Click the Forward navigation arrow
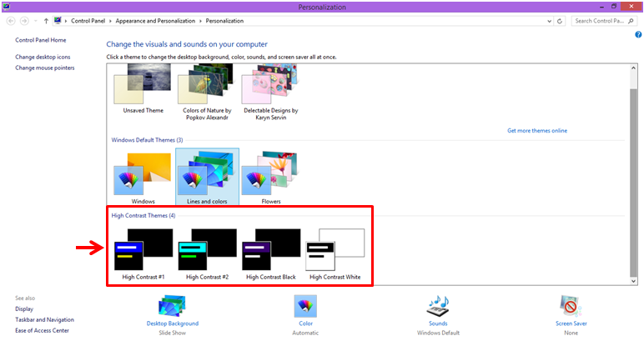The width and height of the screenshot is (644, 351). tap(24, 21)
